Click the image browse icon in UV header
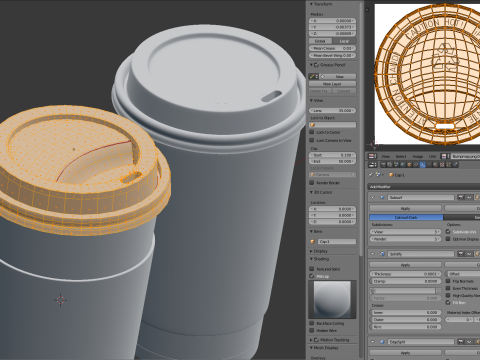480x360 pixels. [446, 156]
